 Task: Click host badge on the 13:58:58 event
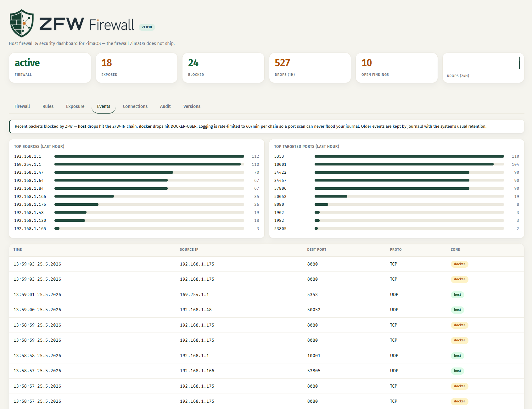click(457, 356)
